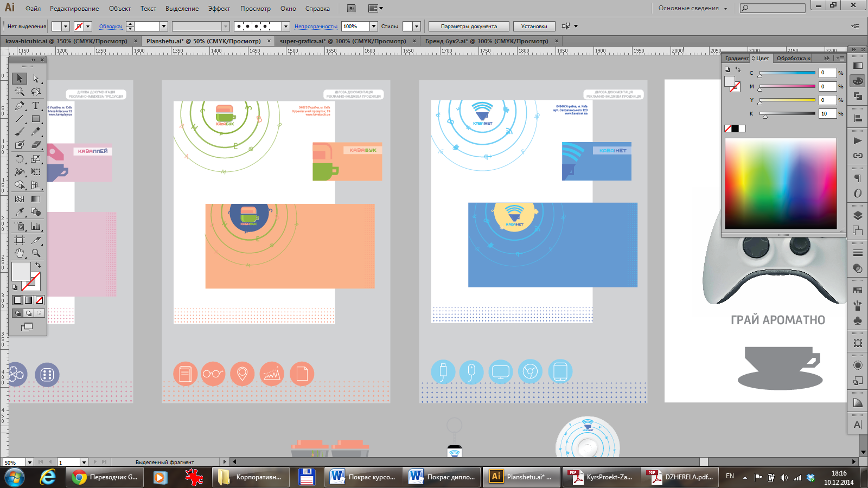Image resolution: width=868 pixels, height=488 pixels.
Task: Click the Параметры документа button
Action: point(469,26)
